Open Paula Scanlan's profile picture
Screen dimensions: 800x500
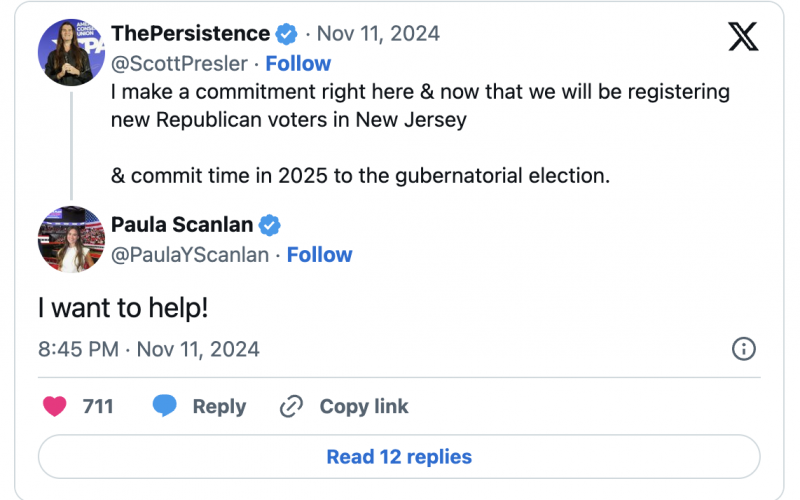(70, 240)
